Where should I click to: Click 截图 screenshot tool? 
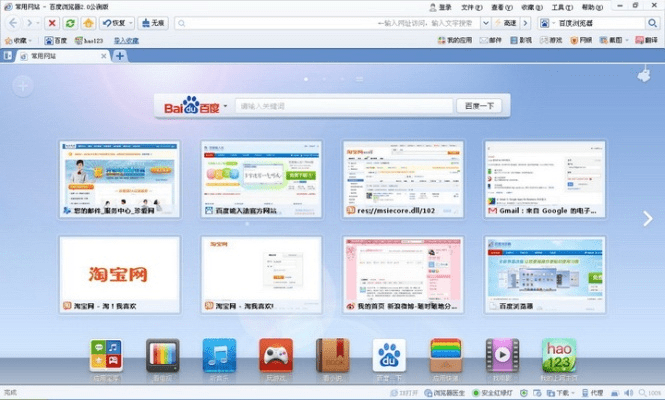(x=611, y=40)
